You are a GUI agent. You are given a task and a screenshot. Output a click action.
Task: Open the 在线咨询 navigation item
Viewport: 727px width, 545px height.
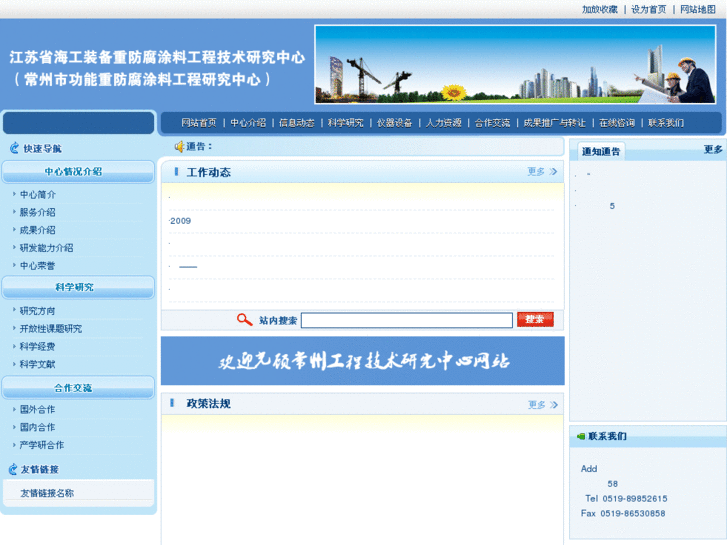pyautogui.click(x=617, y=123)
